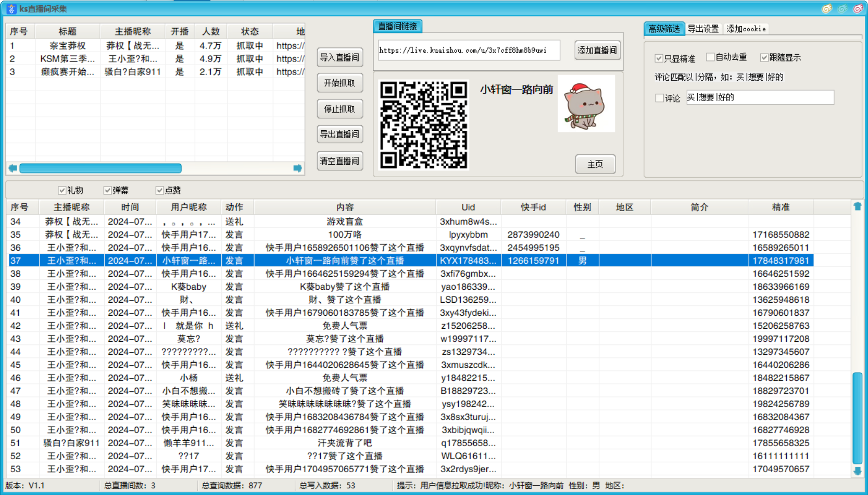The height and width of the screenshot is (495, 868).
Task: Click the 精准 column header
Action: (781, 207)
